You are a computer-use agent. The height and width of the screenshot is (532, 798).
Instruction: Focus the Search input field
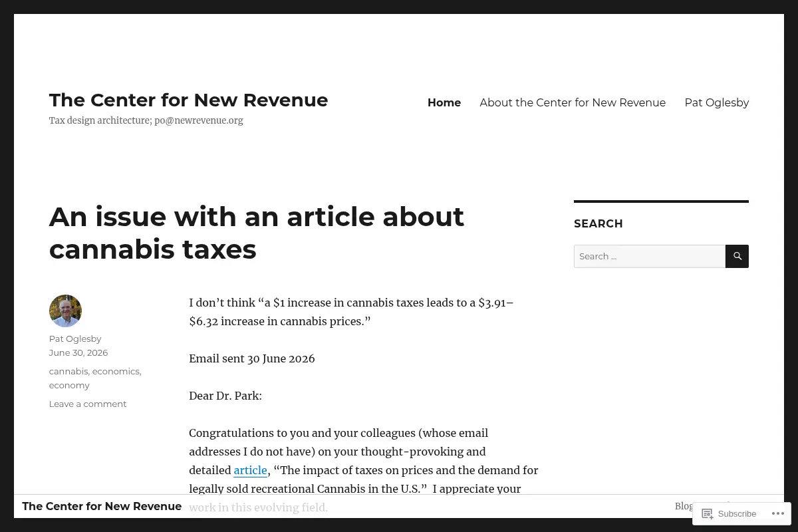(x=650, y=256)
